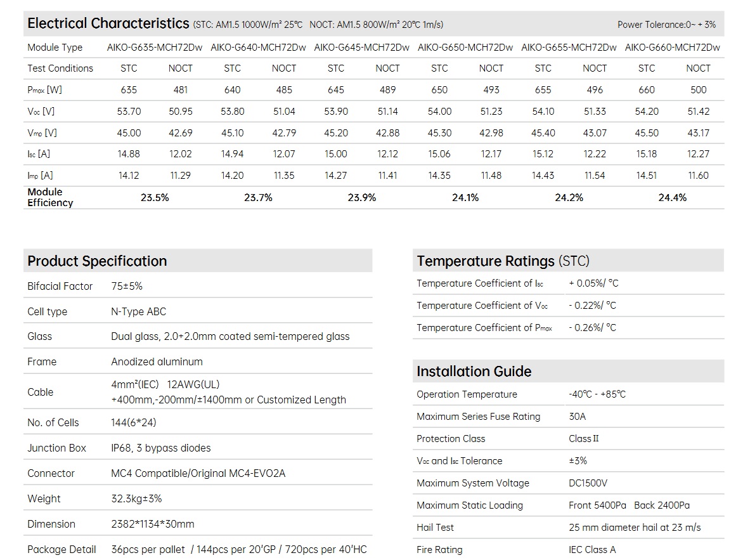Select fire rating 'IEC Class A'
This screenshot has width=743, height=560.
coord(592,550)
